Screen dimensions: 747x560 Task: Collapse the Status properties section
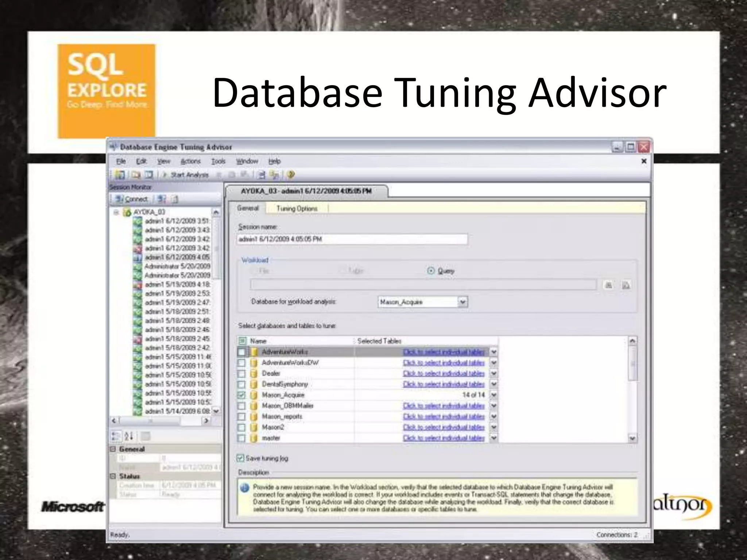(113, 476)
